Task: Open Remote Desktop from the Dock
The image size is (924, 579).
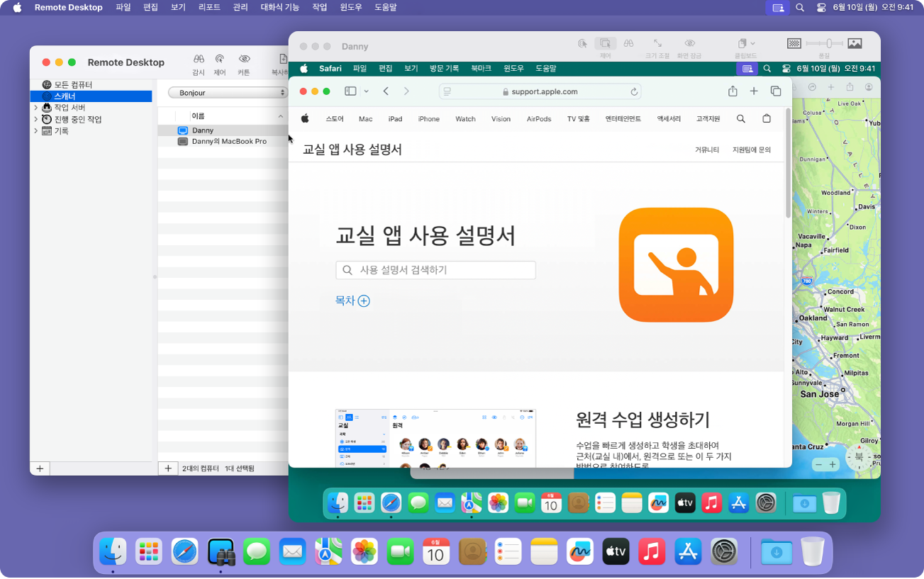Action: click(221, 551)
